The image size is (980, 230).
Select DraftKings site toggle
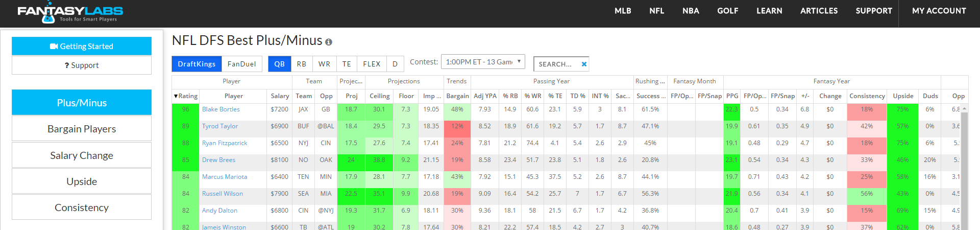pyautogui.click(x=197, y=64)
